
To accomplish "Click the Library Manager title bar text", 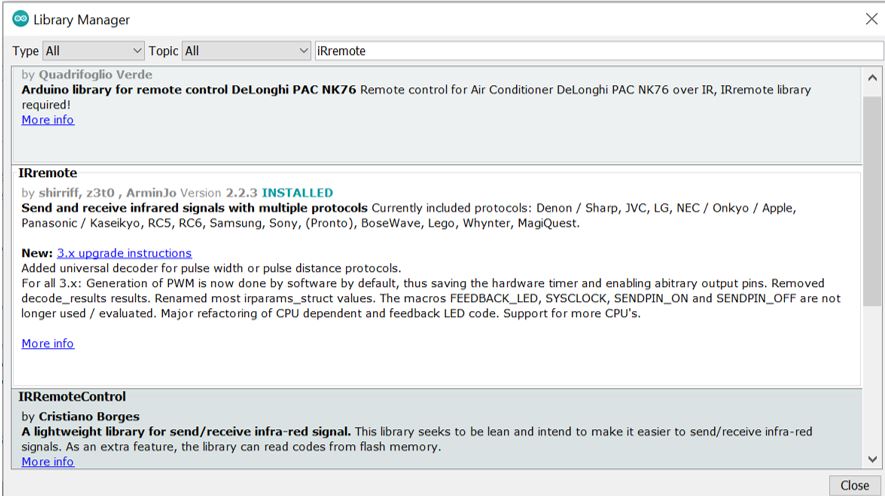I will 82,19.
